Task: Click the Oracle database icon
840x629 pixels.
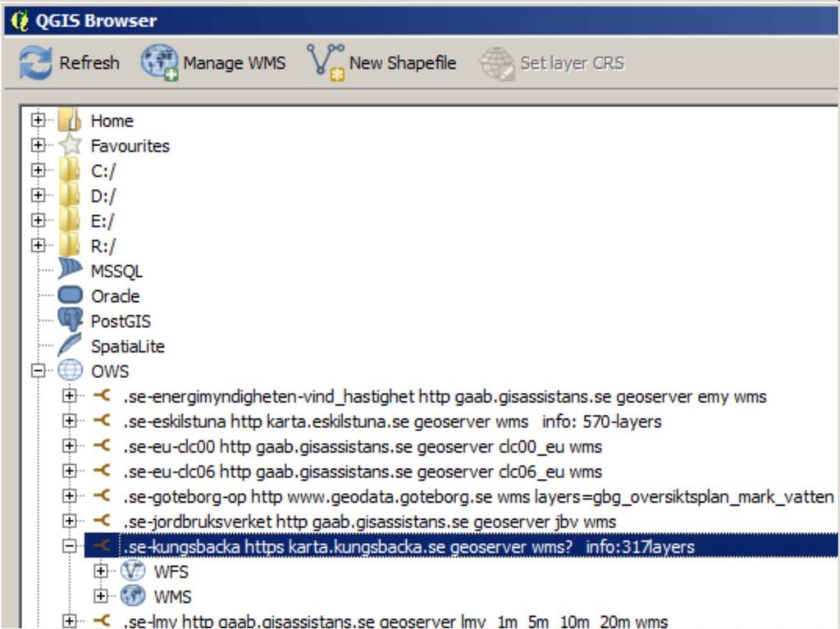Action: click(x=71, y=294)
